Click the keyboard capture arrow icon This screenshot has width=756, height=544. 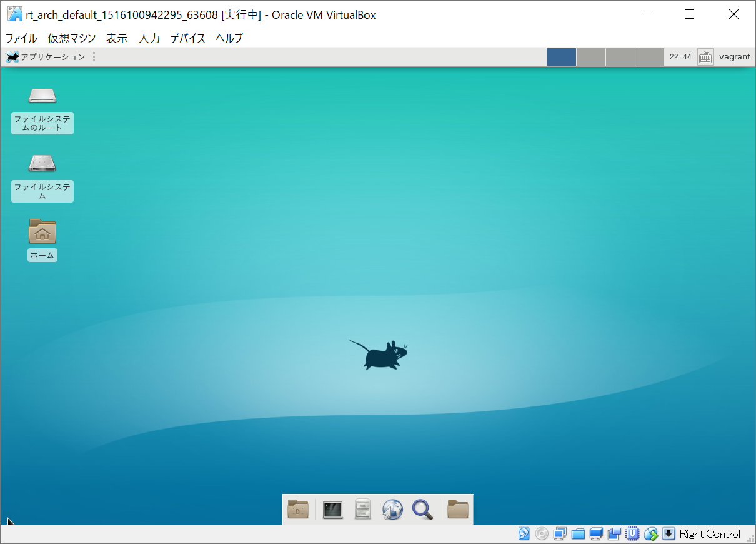pyautogui.click(x=669, y=534)
